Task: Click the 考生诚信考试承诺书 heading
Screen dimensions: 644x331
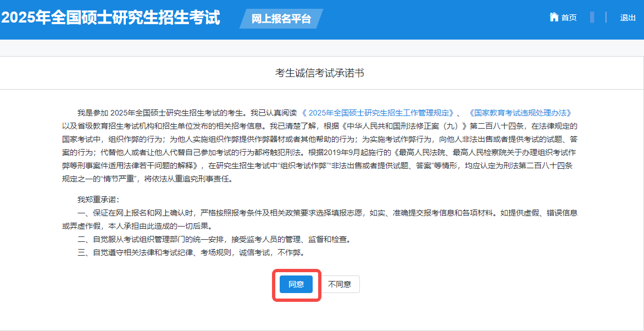Action: coord(319,73)
